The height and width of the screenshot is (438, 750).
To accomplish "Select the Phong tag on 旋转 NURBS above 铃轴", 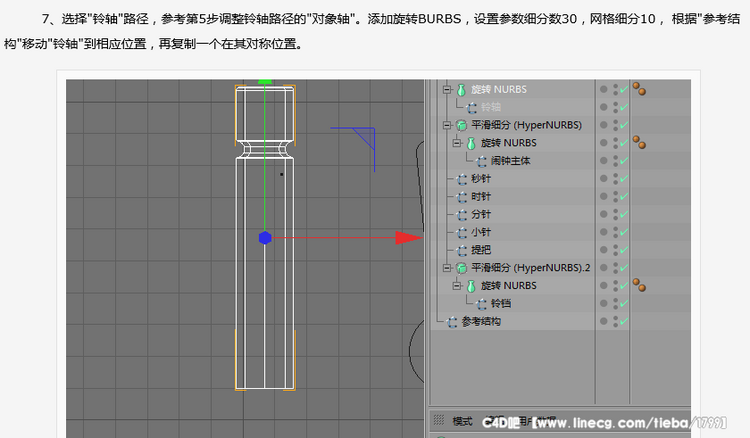I will [639, 88].
